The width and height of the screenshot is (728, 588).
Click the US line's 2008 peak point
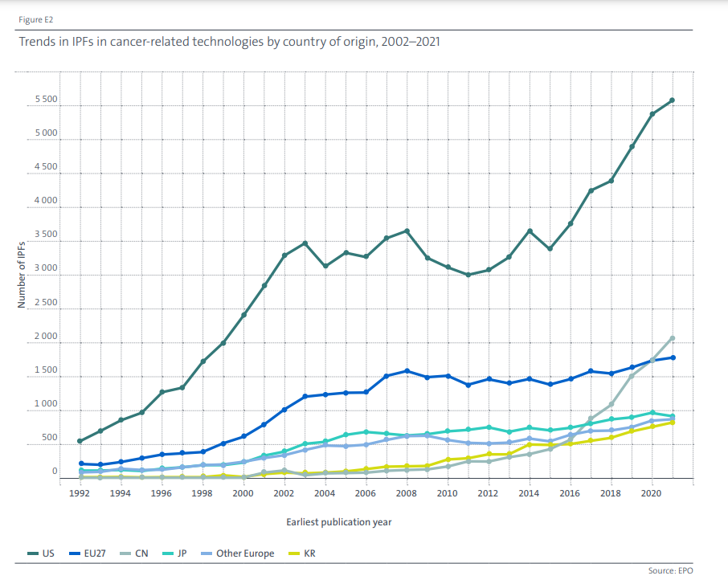pyautogui.click(x=407, y=231)
